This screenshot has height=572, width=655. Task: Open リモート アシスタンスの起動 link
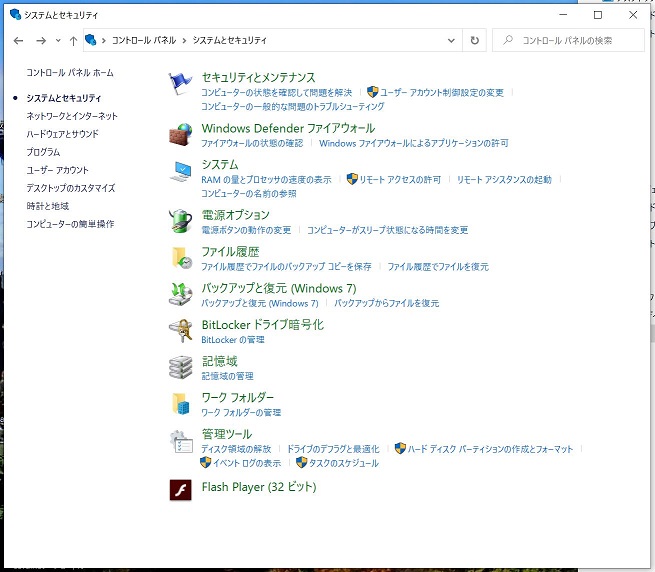[504, 180]
